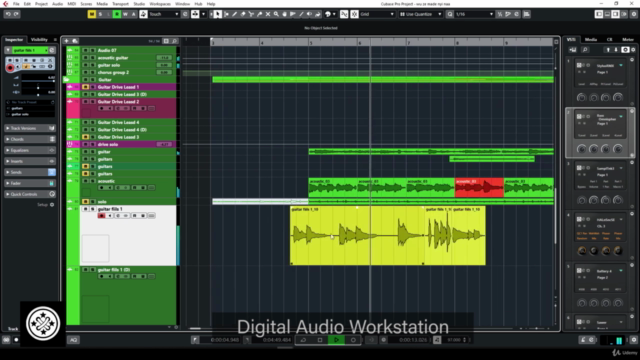Toggle the global Read automation R button
Viewport: 640px width, 360px height.
(x=117, y=14)
